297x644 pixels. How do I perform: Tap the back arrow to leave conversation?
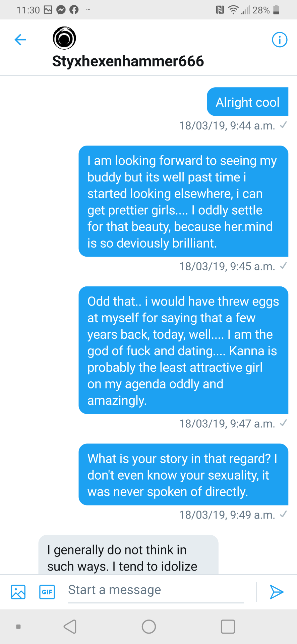pos(20,40)
